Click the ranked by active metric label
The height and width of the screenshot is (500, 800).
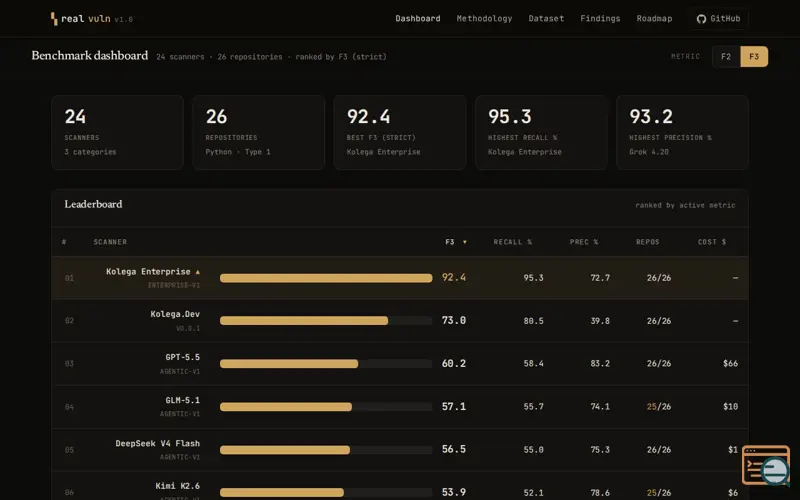(x=685, y=205)
